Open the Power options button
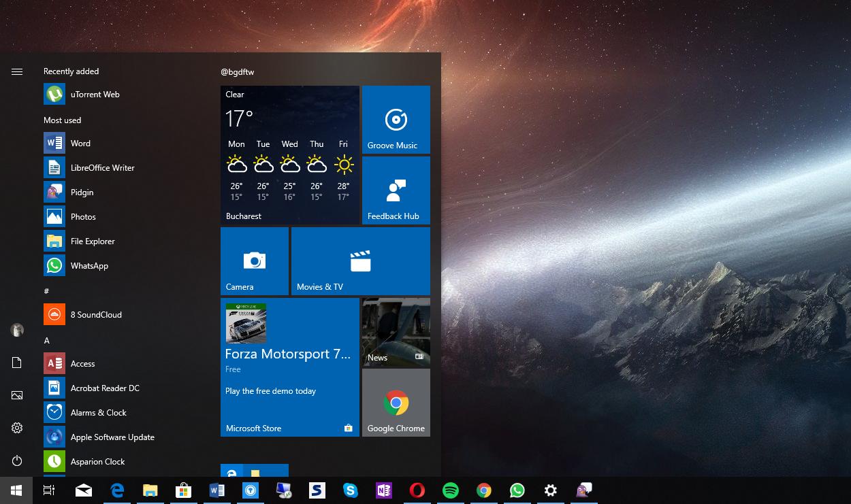 pyautogui.click(x=17, y=461)
